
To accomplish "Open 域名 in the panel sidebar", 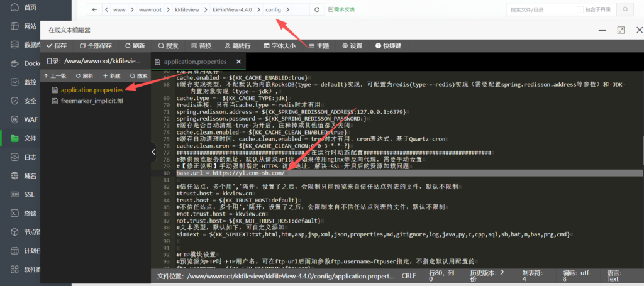I will [x=25, y=176].
